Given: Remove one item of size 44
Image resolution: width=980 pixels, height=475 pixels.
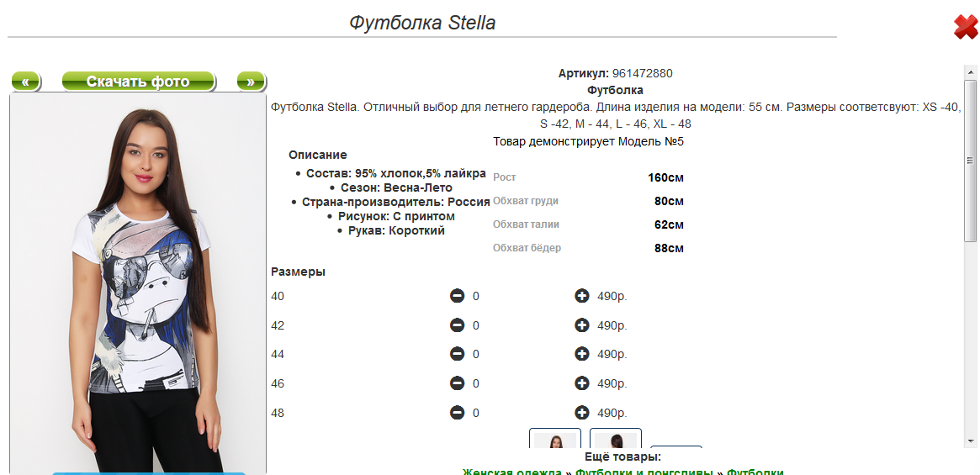Looking at the screenshot, I should [x=457, y=354].
